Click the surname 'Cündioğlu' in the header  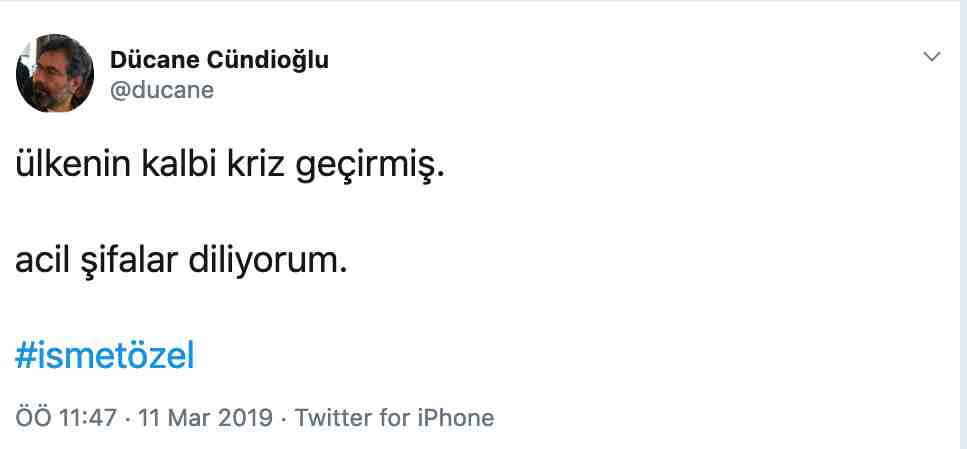tap(268, 60)
